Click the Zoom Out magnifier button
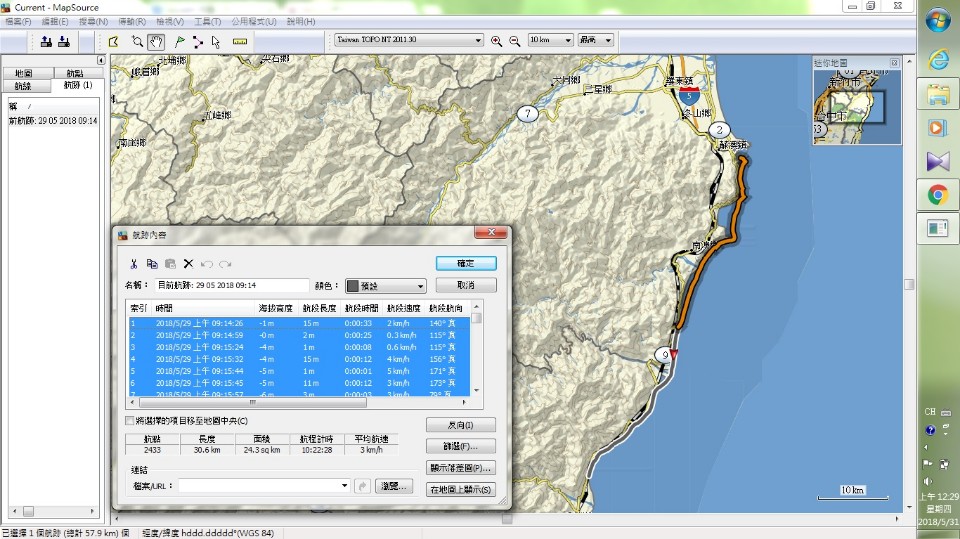The image size is (960, 539). click(x=514, y=41)
